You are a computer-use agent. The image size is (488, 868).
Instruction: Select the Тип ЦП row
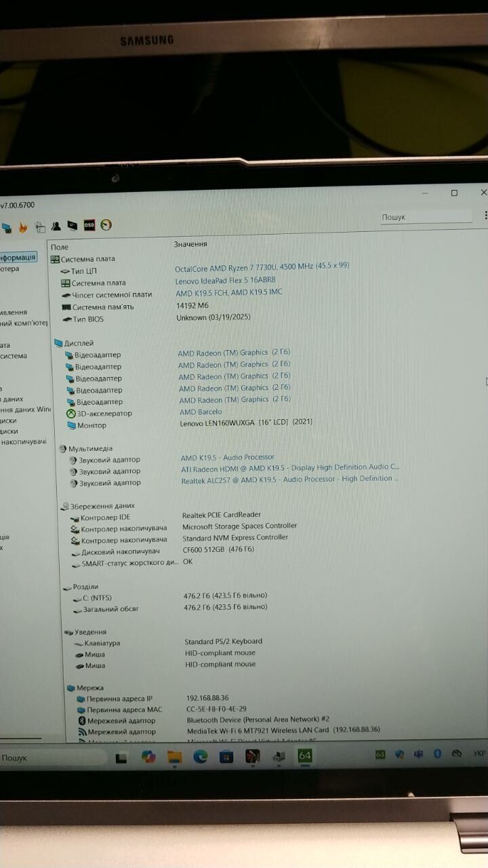pos(84,271)
